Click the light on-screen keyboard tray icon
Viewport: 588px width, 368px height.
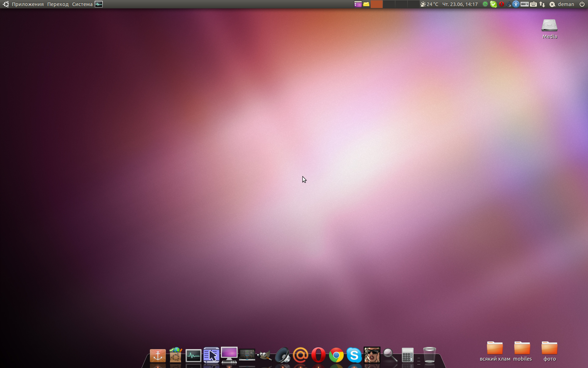(533, 4)
